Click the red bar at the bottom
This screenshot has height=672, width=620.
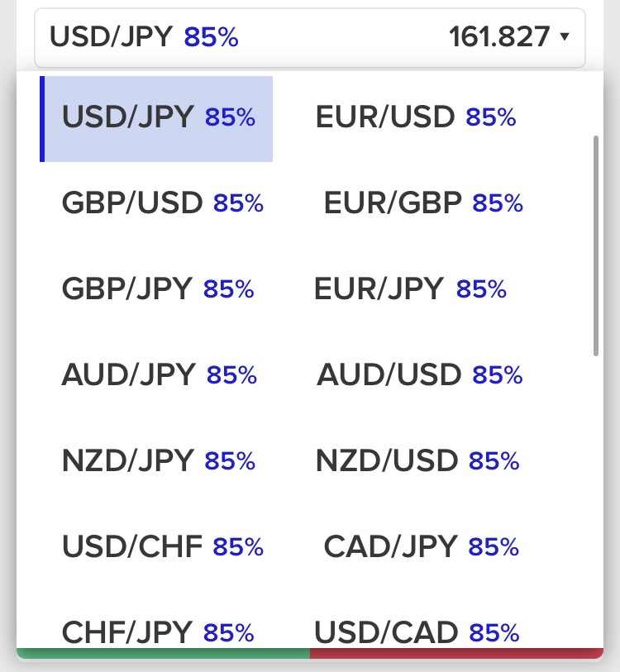click(x=456, y=653)
